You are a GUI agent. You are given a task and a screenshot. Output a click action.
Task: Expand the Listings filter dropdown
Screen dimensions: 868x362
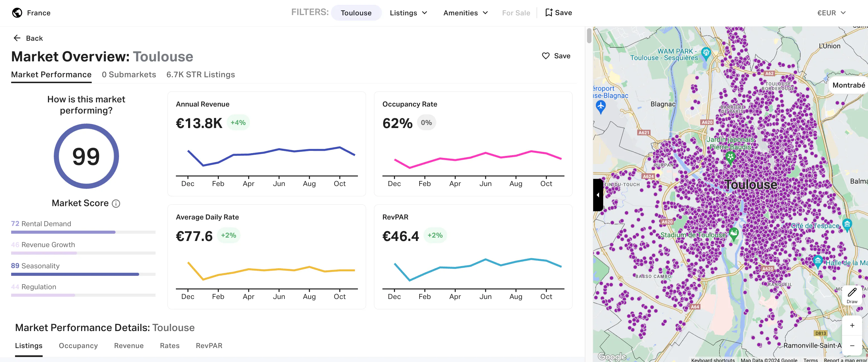point(408,13)
